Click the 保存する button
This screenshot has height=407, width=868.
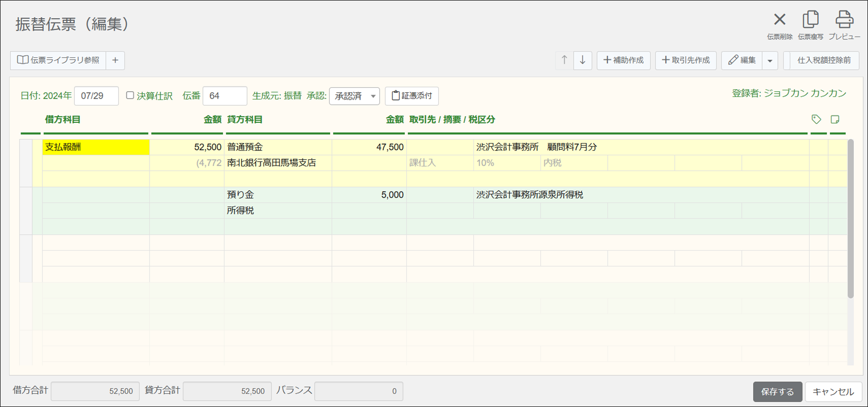[x=778, y=392]
